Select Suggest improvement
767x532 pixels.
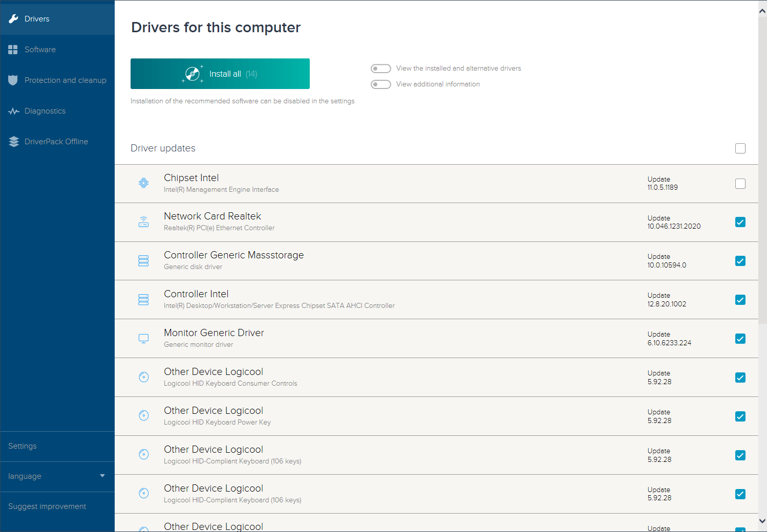(47, 506)
